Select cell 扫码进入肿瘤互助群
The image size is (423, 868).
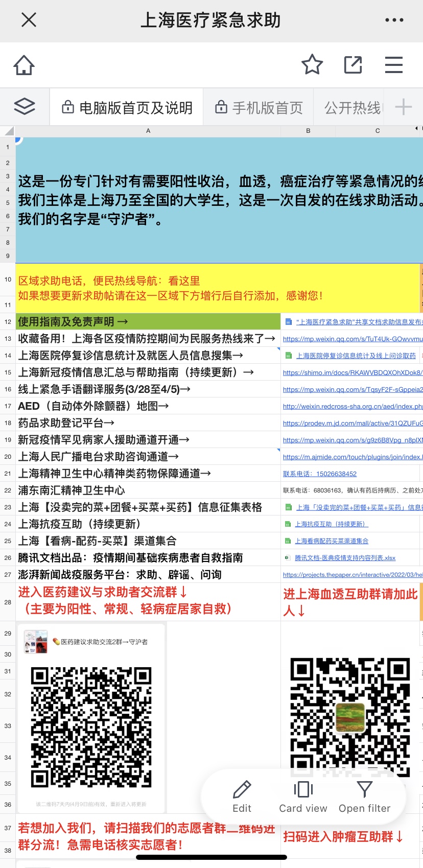click(x=350, y=836)
